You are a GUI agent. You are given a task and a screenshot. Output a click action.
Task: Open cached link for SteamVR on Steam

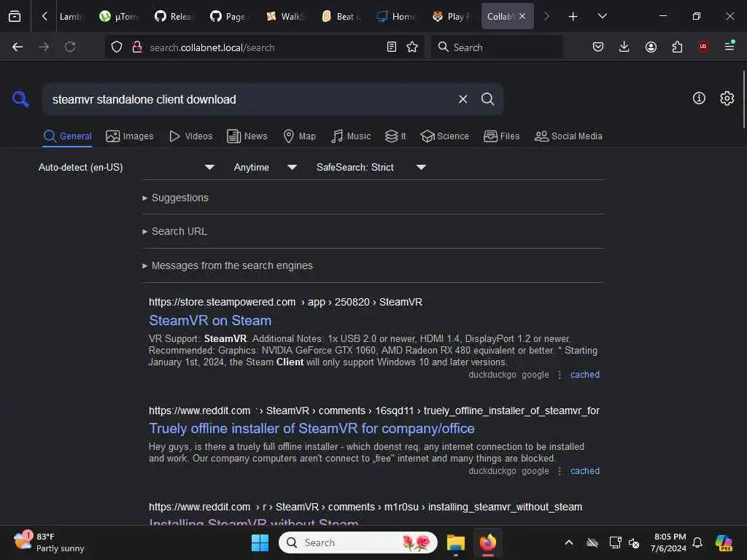coord(585,375)
